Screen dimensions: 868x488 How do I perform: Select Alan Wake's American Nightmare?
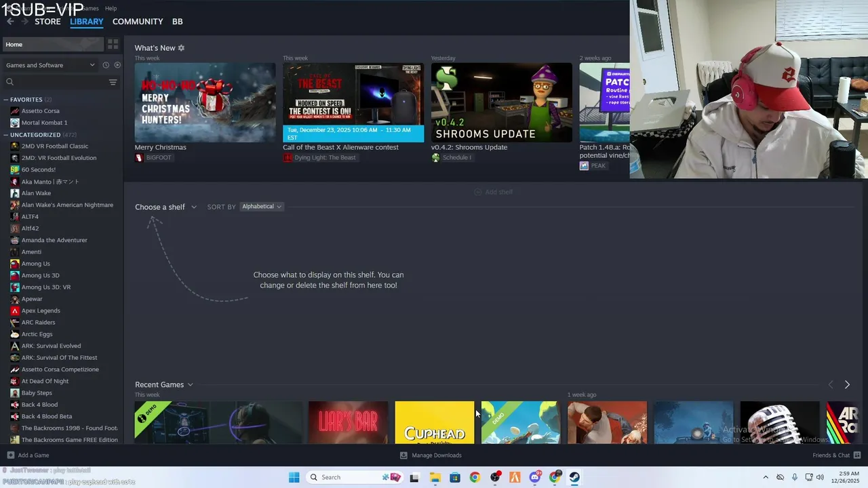[x=67, y=205]
